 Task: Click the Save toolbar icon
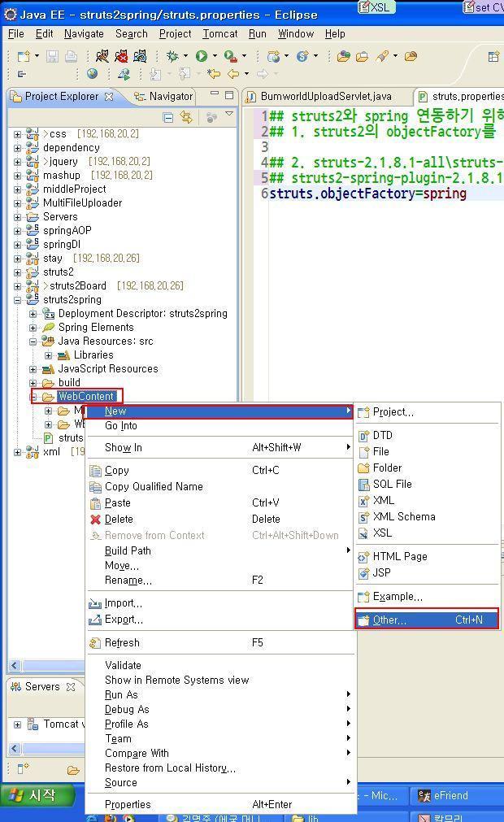52,56
